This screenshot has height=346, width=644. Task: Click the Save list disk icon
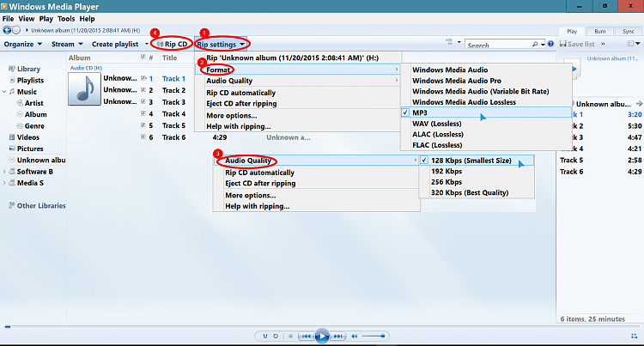562,44
